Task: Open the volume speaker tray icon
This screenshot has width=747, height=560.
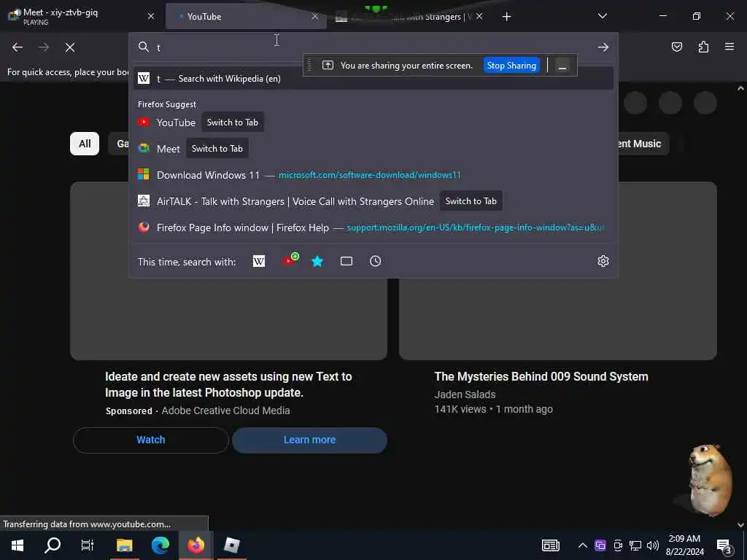Action: coord(653,545)
